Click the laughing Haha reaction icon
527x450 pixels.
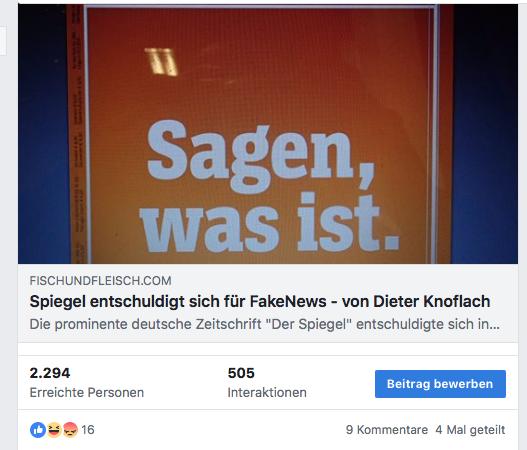point(54,430)
